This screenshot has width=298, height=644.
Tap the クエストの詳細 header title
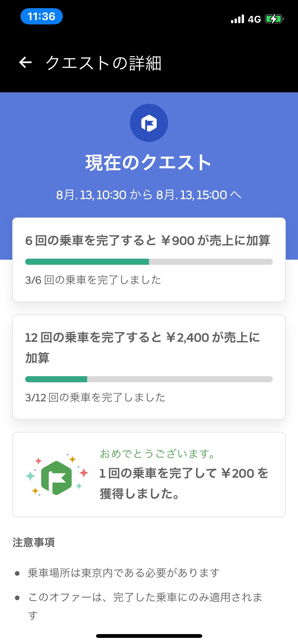pyautogui.click(x=103, y=63)
